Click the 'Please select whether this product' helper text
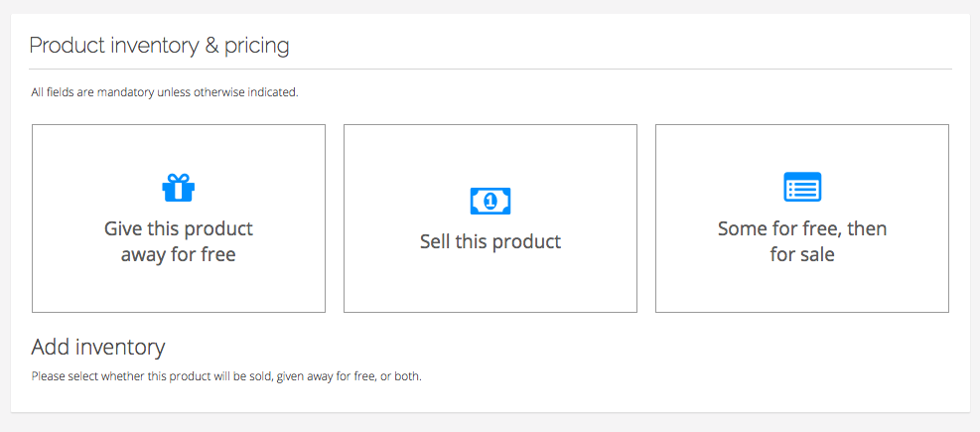 click(x=226, y=377)
